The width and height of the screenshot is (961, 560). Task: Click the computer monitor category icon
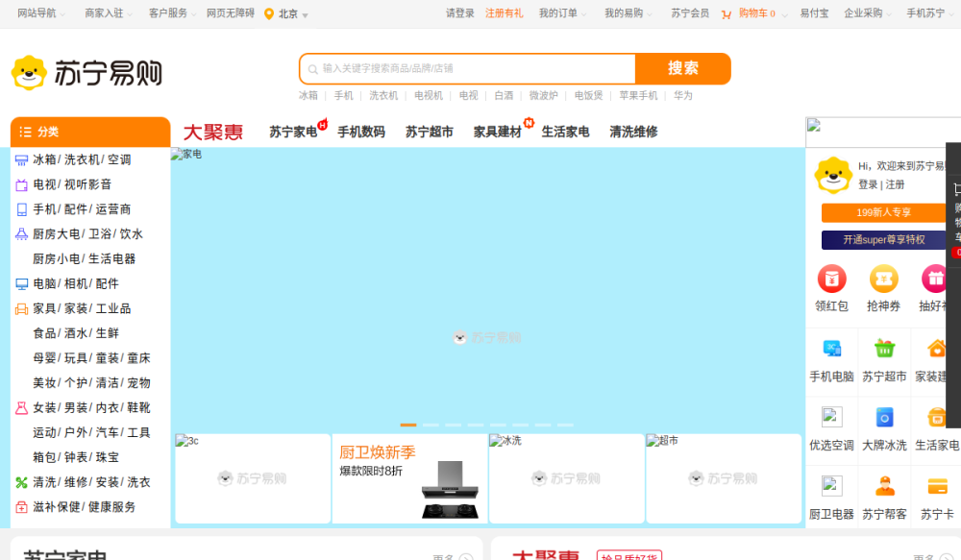pos(21,284)
